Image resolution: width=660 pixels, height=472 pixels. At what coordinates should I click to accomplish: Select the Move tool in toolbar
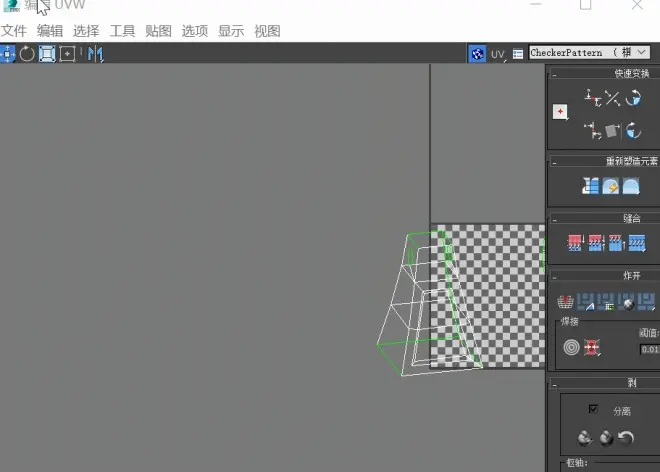coord(7,53)
